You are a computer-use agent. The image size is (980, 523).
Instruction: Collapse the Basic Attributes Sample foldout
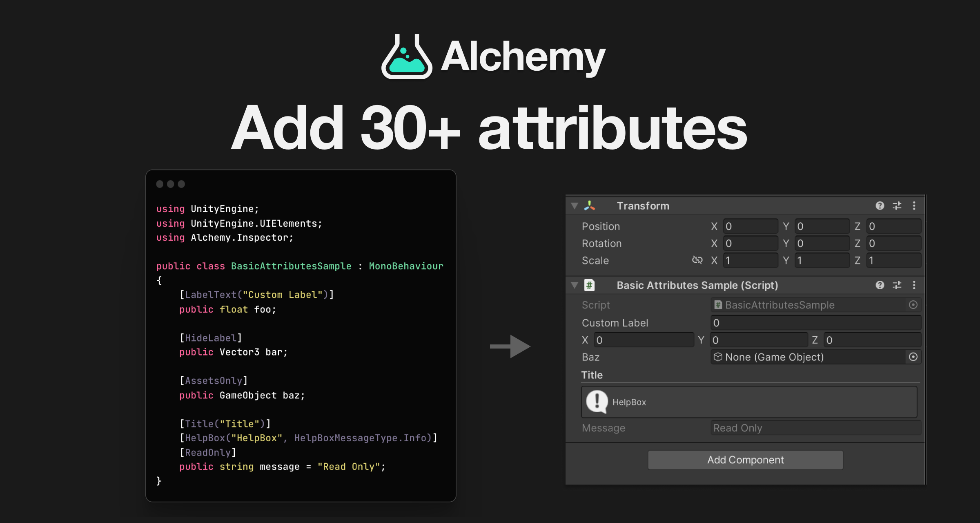tap(574, 285)
